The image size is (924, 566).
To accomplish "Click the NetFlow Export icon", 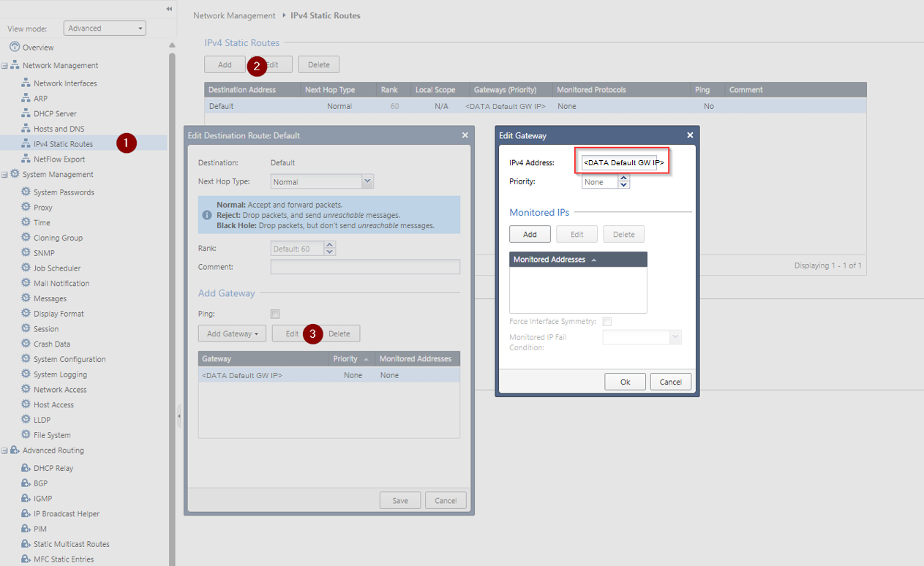I will click(26, 159).
